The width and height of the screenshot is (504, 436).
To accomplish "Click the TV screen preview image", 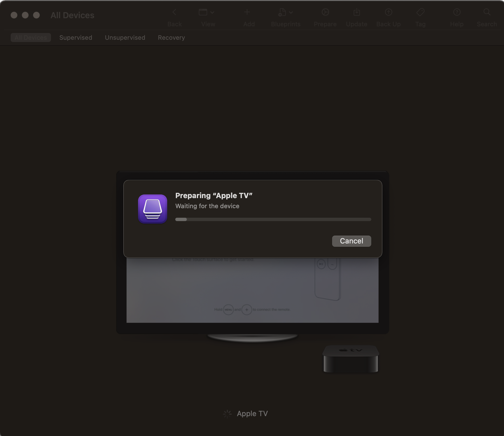I will (x=252, y=290).
